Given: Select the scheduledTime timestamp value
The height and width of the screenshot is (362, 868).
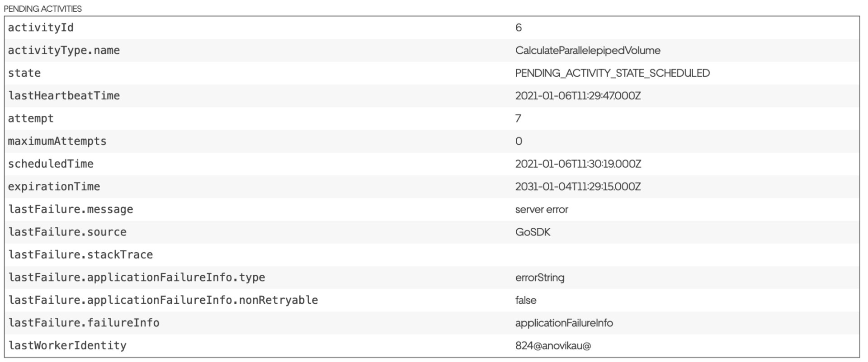Looking at the screenshot, I should pyautogui.click(x=578, y=164).
